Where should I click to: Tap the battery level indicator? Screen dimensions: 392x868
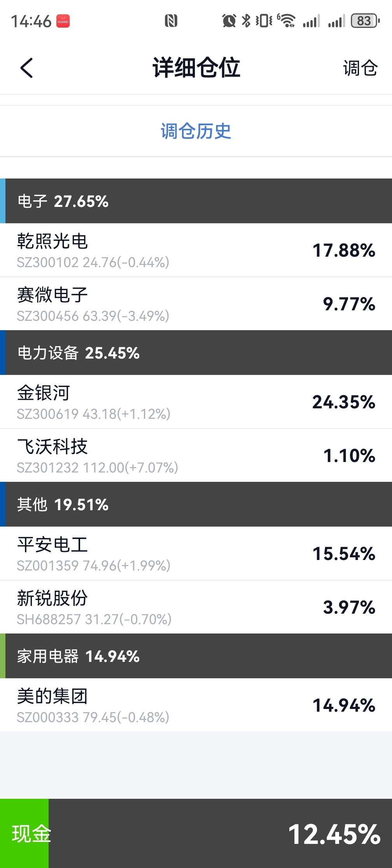[x=365, y=21]
